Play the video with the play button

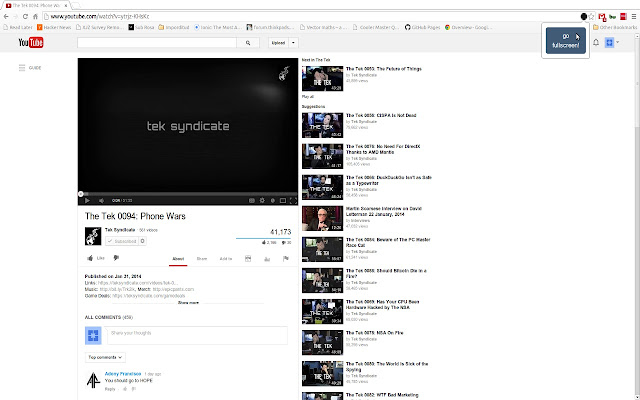pyautogui.click(x=87, y=200)
